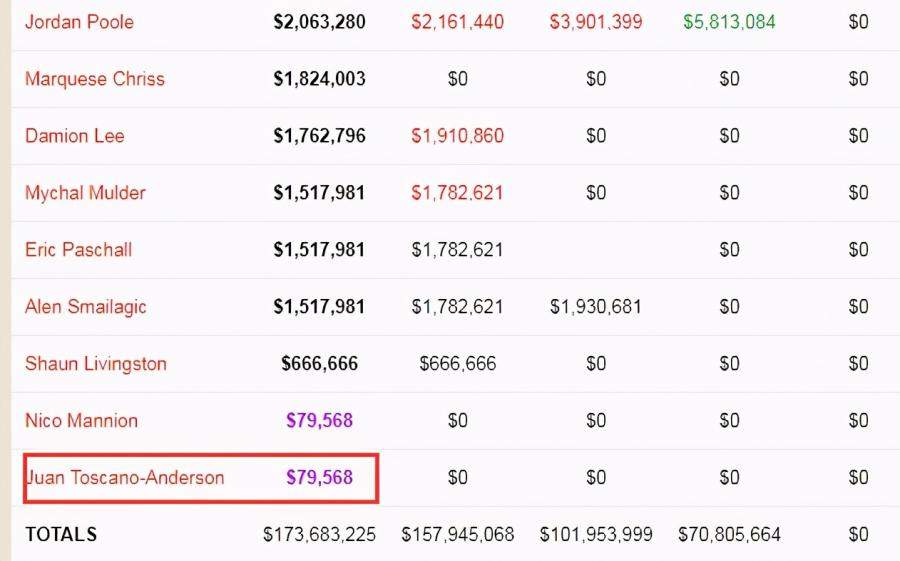The height and width of the screenshot is (561, 900).
Task: Select Alen Smailagic's $1,930,681 salary cell
Action: pyautogui.click(x=596, y=307)
